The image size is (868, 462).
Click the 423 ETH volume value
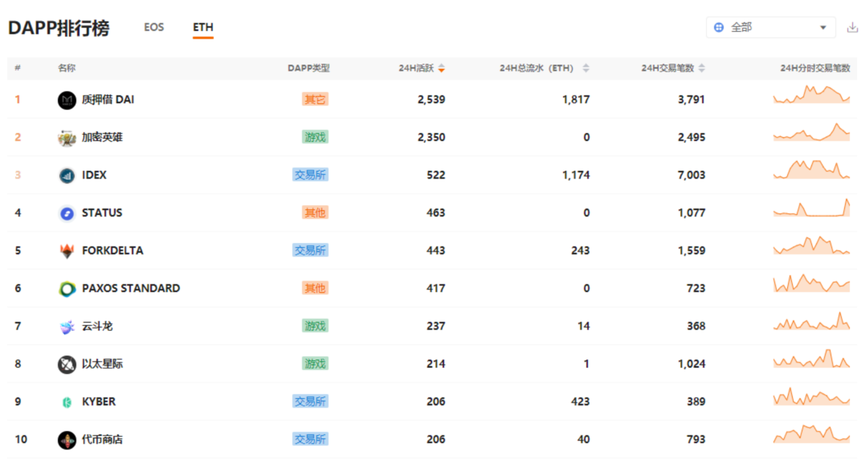[x=581, y=402]
